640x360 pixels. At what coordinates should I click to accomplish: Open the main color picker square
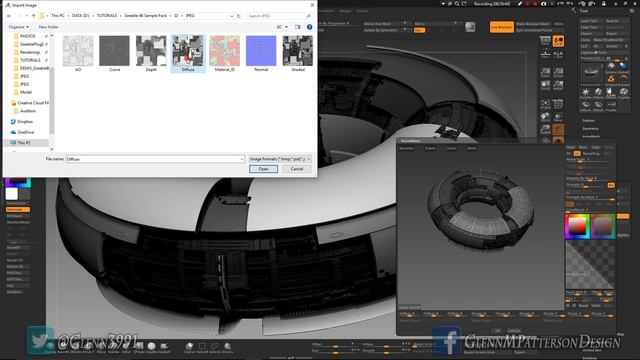tap(578, 225)
